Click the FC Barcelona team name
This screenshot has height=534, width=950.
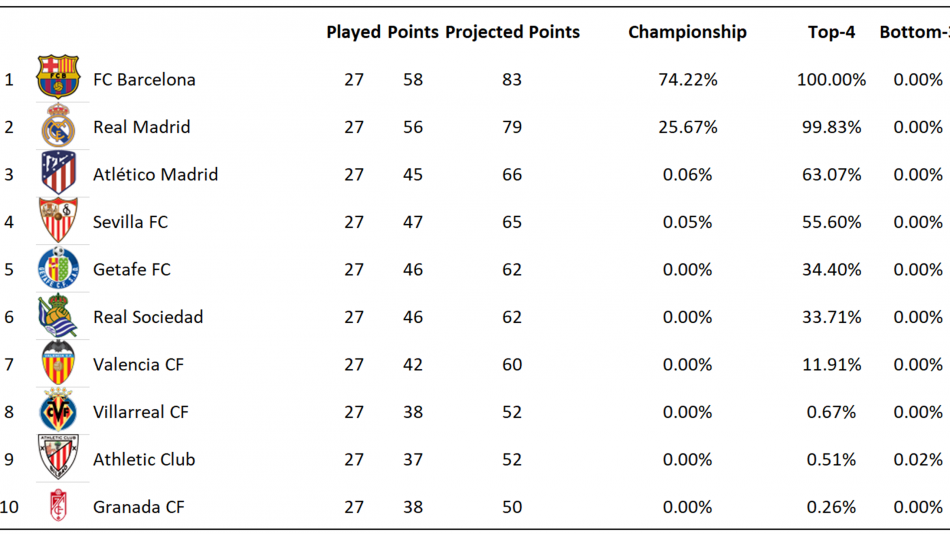click(144, 79)
